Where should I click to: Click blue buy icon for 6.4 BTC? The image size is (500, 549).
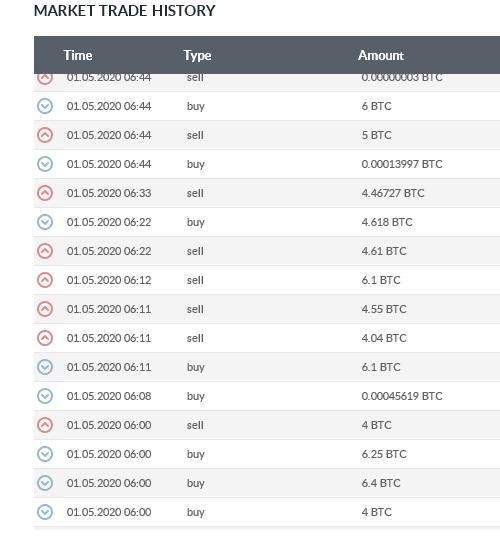(45, 483)
